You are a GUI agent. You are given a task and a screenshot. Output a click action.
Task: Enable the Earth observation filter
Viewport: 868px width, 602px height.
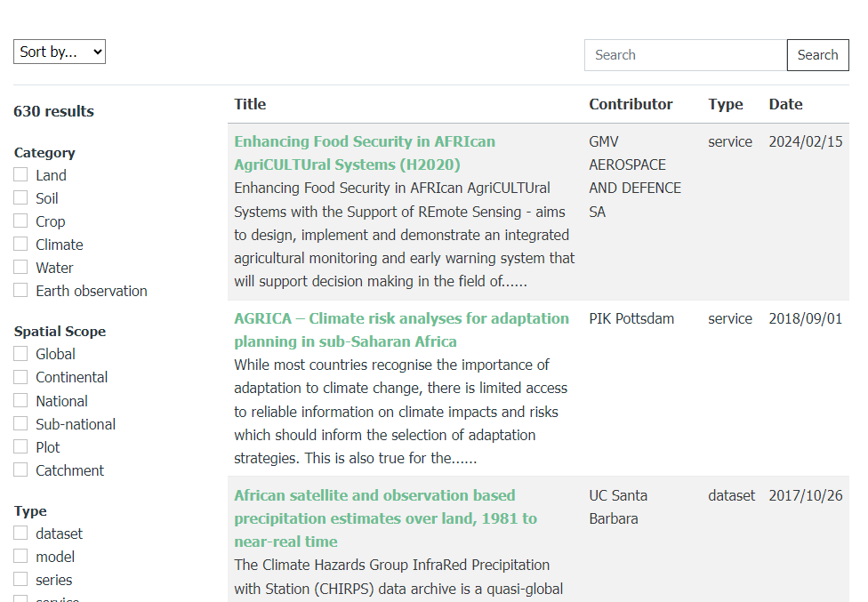click(20, 291)
